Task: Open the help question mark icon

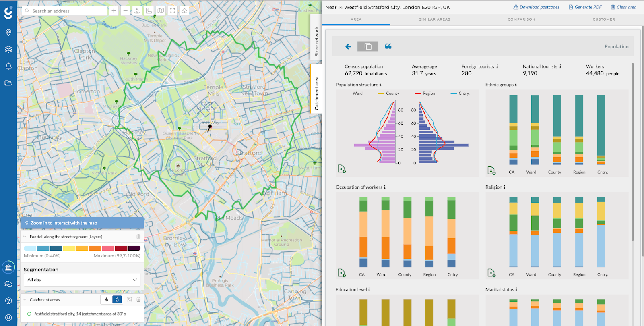Action: coord(8,301)
